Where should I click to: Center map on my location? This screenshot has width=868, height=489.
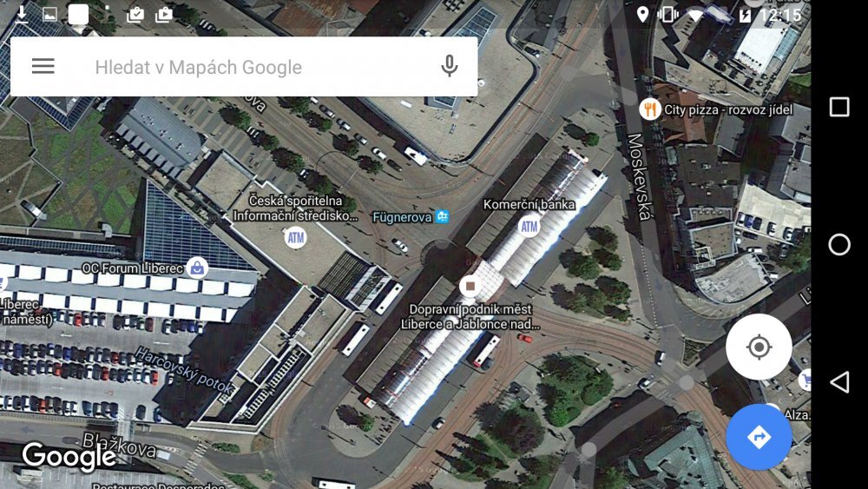click(759, 347)
